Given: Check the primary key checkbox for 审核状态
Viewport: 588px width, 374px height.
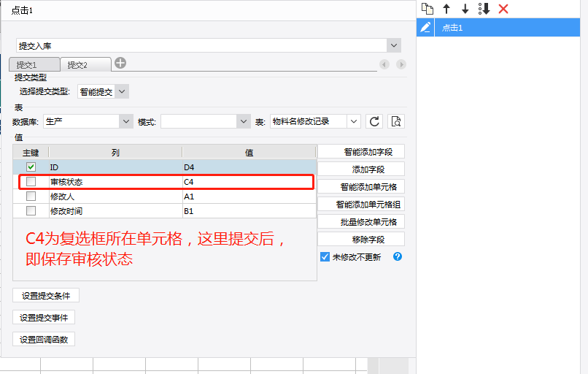Looking at the screenshot, I should (31, 182).
